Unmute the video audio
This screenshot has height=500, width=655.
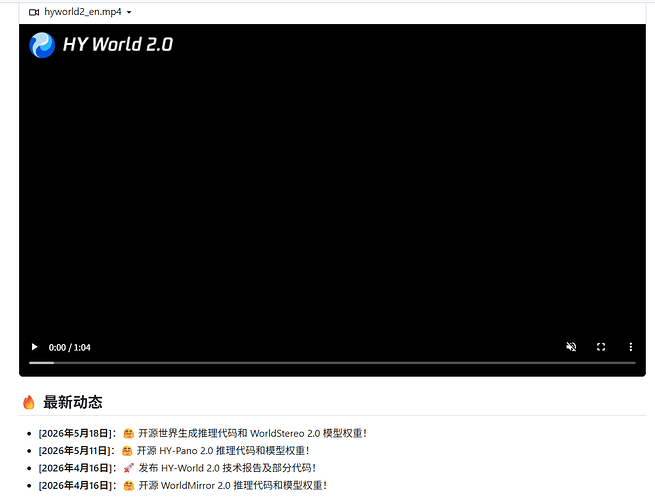[x=571, y=347]
